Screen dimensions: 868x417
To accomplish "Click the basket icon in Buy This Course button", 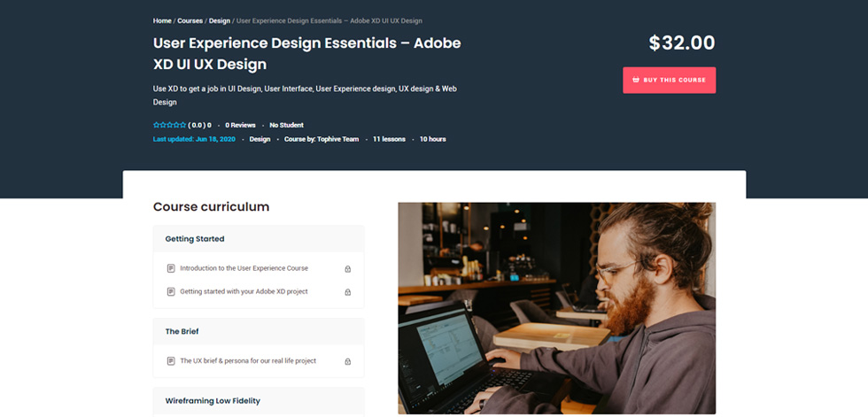I will point(636,81).
